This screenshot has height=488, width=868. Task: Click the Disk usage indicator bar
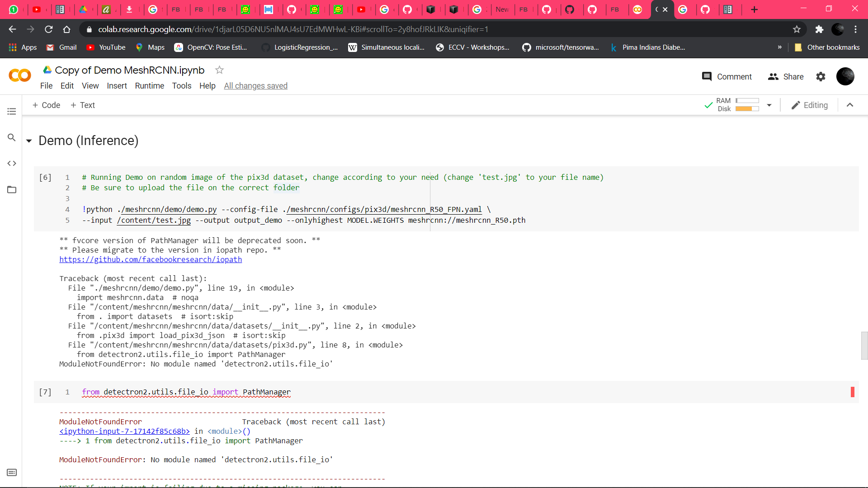click(748, 109)
